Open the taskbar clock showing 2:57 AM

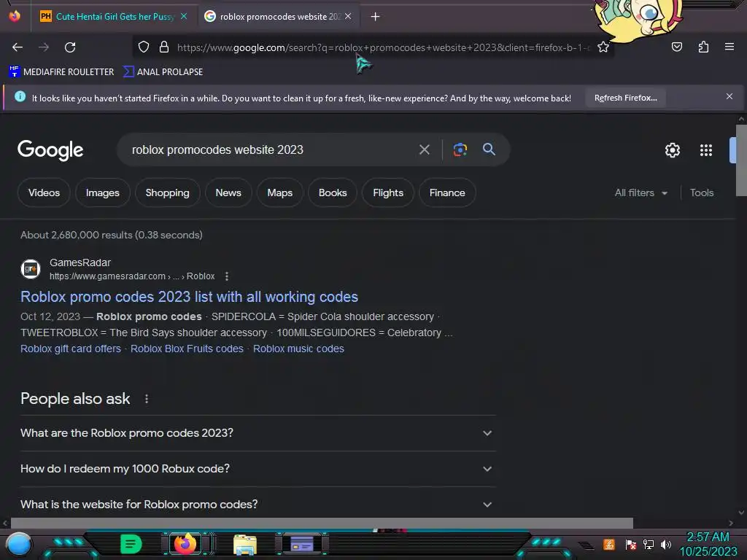708,544
